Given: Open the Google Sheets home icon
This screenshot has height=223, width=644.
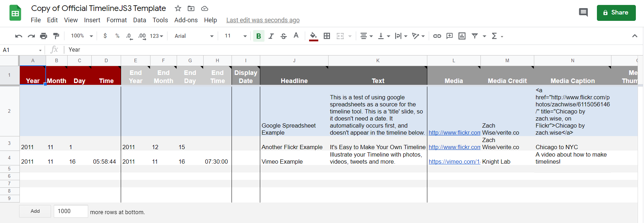Looking at the screenshot, I should point(15,13).
